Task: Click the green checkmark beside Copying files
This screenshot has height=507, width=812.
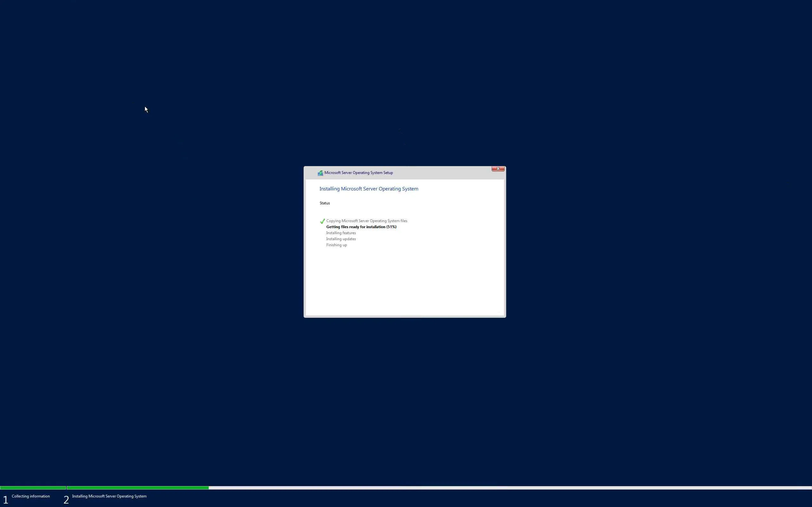Action: tap(322, 221)
